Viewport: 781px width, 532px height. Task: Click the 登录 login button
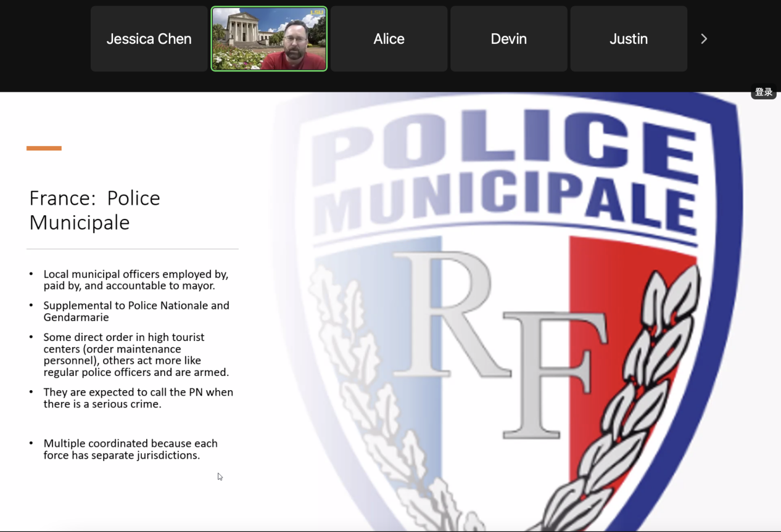pyautogui.click(x=763, y=92)
